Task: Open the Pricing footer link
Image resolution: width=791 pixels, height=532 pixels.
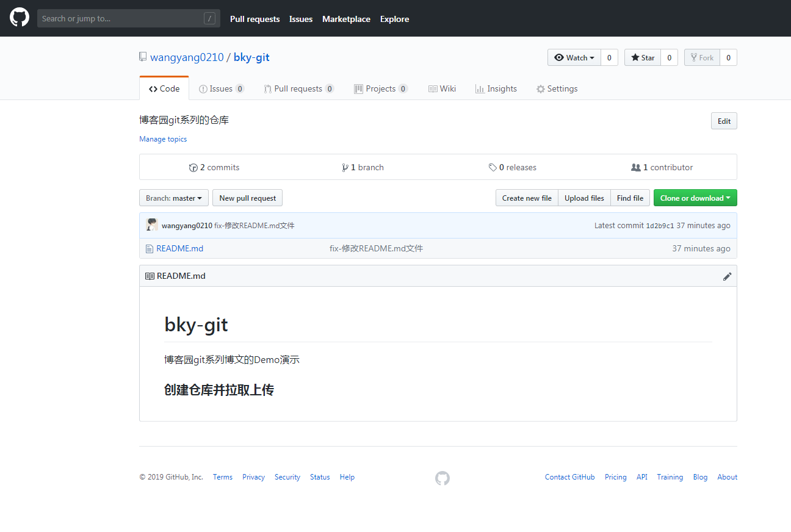Action: 616,477
